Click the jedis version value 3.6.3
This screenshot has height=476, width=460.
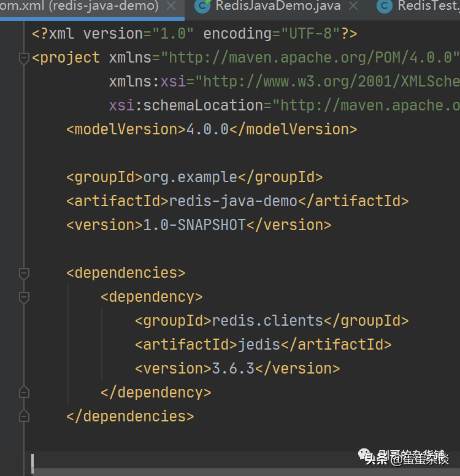pyautogui.click(x=233, y=369)
